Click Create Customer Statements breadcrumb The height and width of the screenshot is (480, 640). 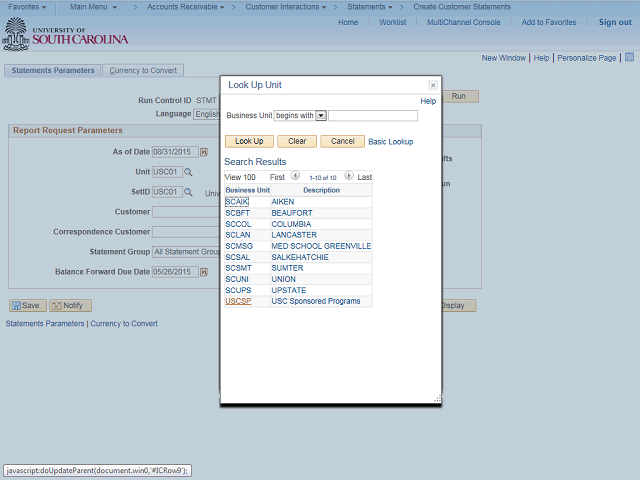point(462,7)
